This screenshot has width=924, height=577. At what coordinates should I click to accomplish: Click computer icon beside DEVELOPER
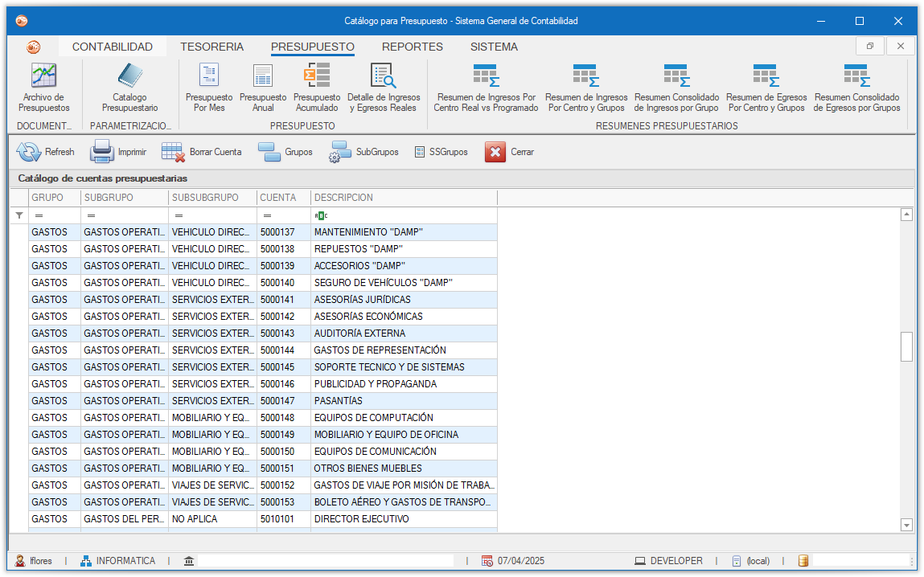tap(640, 560)
